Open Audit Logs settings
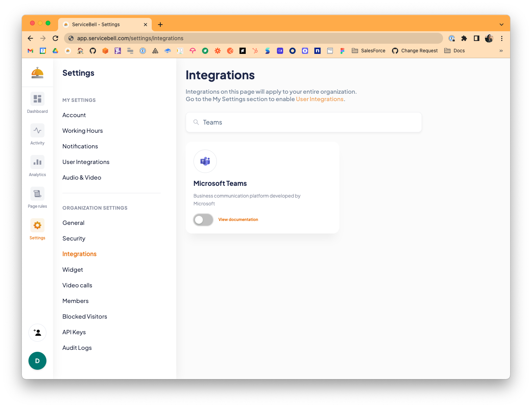The height and width of the screenshot is (408, 532). point(77,348)
